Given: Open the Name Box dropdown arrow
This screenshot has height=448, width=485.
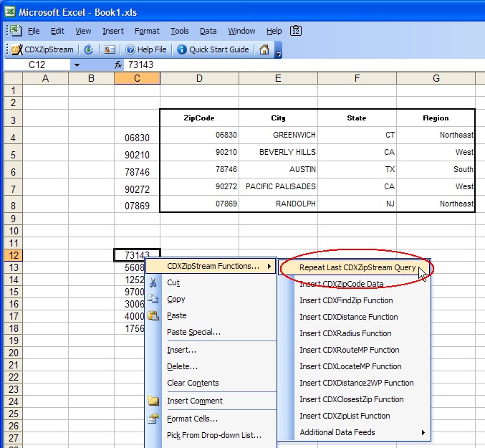Looking at the screenshot, I should (77, 65).
